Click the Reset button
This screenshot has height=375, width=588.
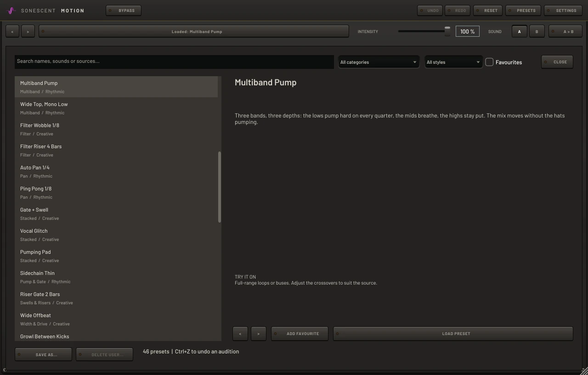pos(488,11)
